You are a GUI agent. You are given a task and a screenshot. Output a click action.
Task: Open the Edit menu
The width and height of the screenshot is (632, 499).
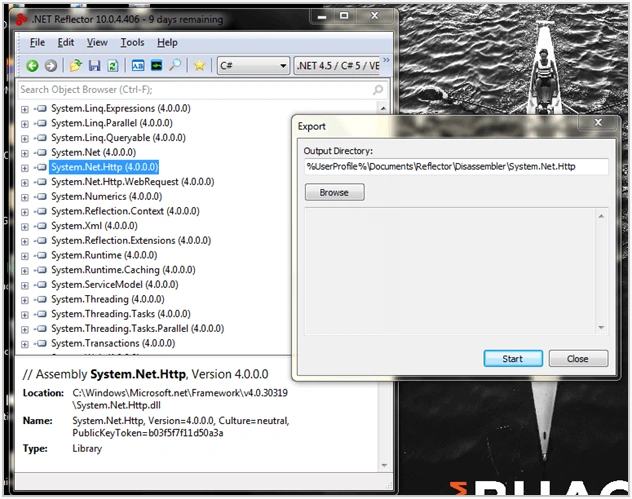tap(66, 42)
